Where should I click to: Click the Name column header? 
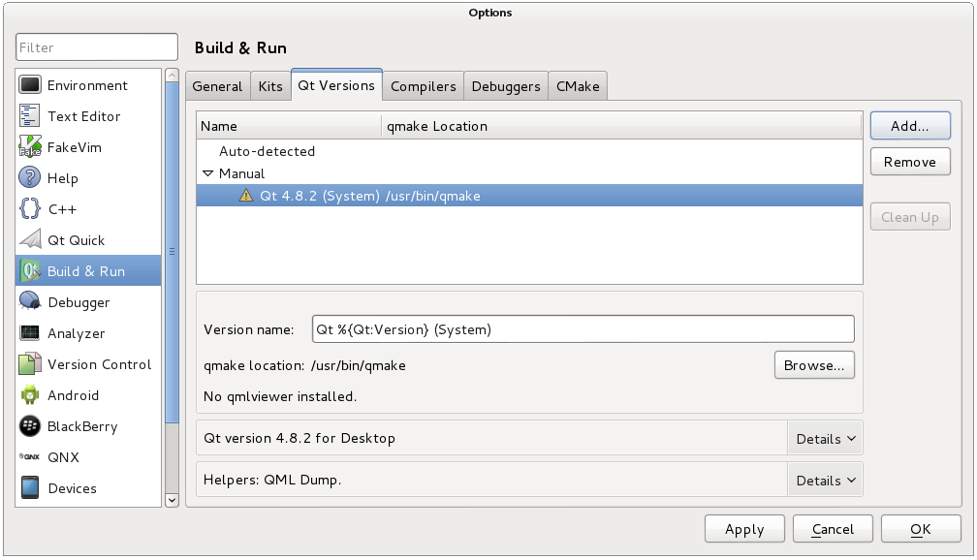289,126
